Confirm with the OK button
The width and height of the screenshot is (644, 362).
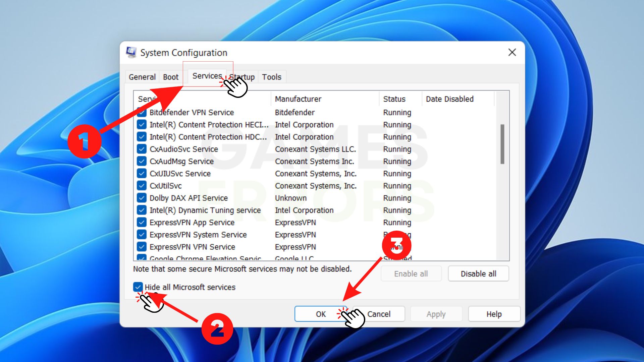pyautogui.click(x=321, y=314)
